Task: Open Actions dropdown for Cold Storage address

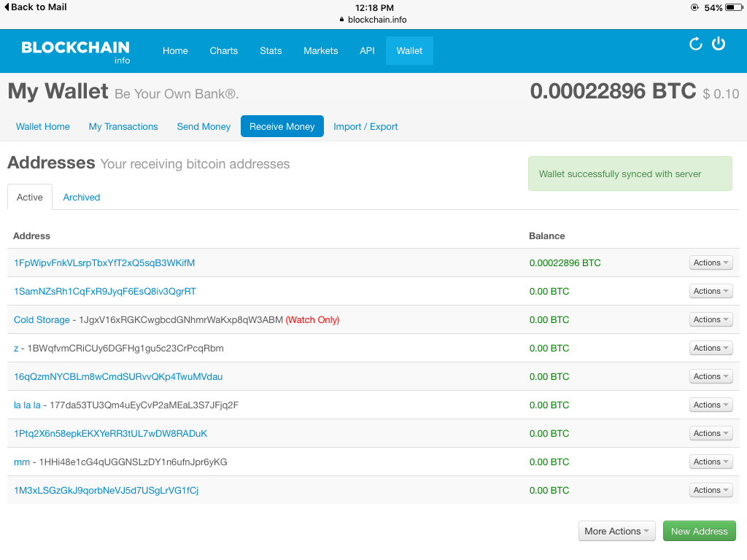Action: [x=711, y=319]
